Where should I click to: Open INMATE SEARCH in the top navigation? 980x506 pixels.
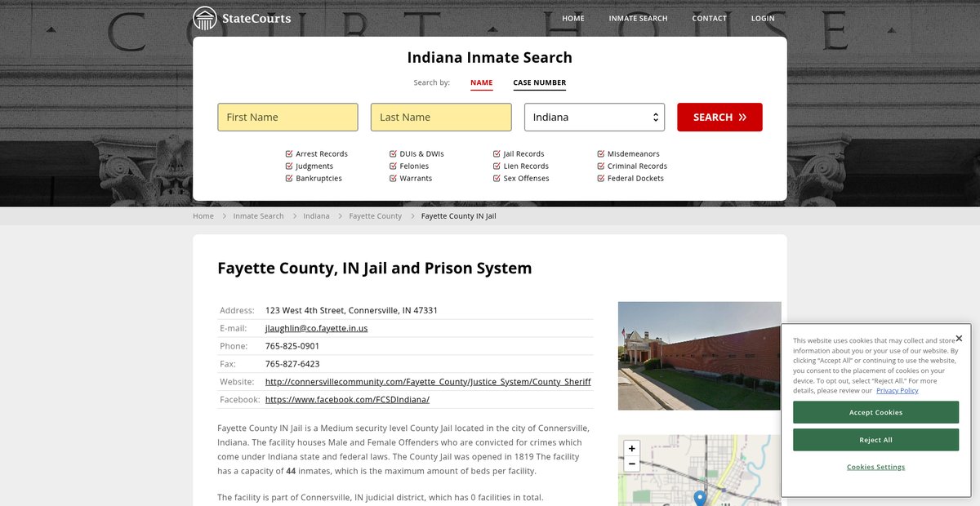(638, 18)
